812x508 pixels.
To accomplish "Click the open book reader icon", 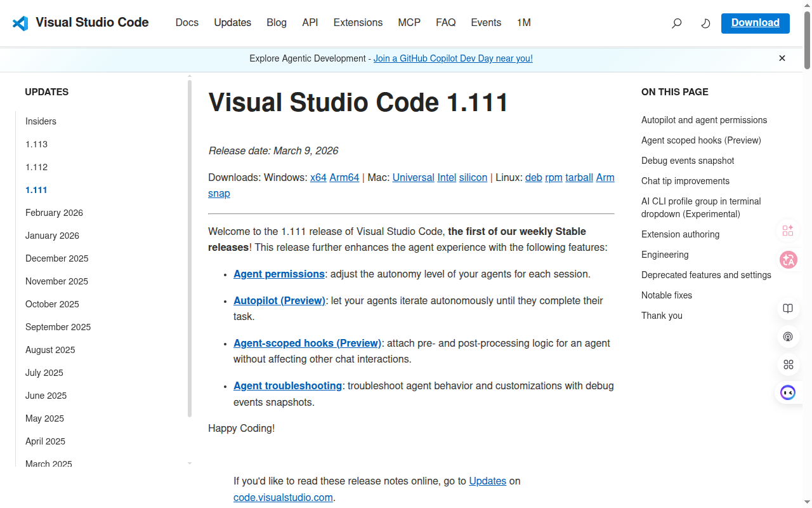I will click(x=788, y=309).
